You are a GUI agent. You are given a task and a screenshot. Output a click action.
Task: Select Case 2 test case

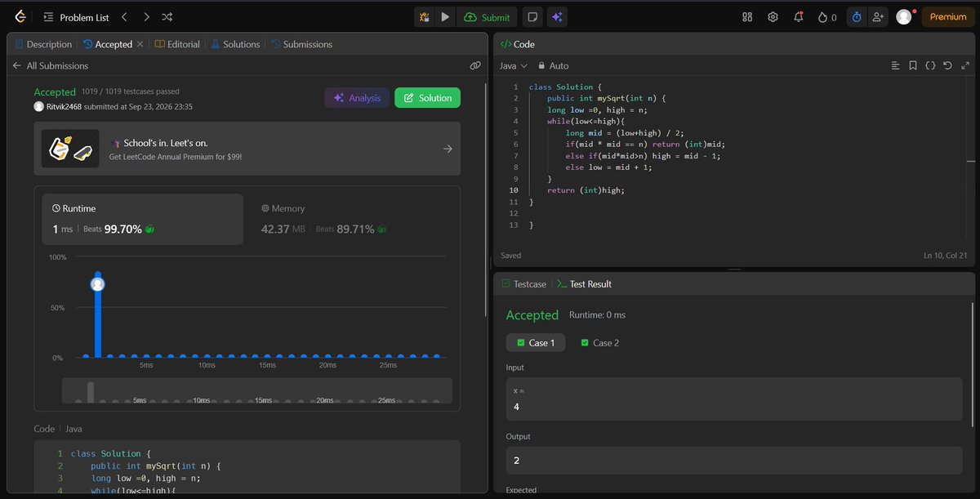(x=600, y=343)
